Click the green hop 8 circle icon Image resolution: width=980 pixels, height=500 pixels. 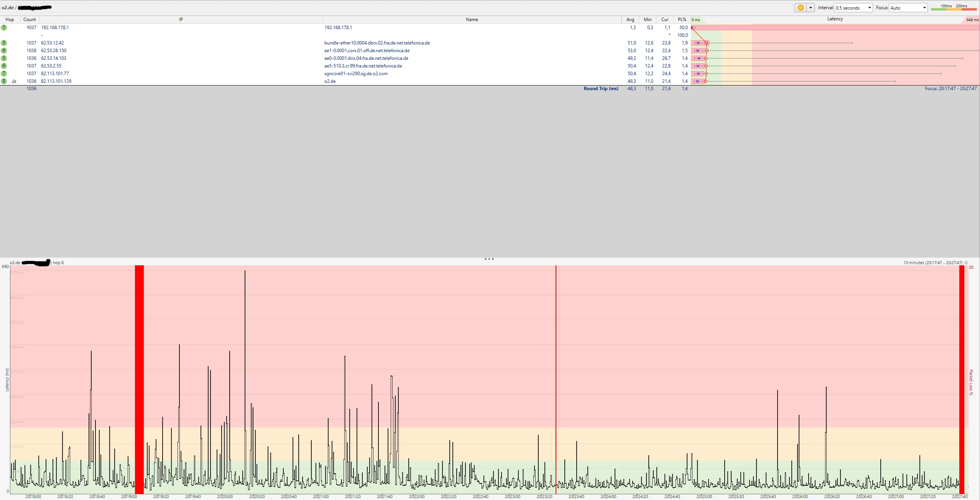pos(4,81)
